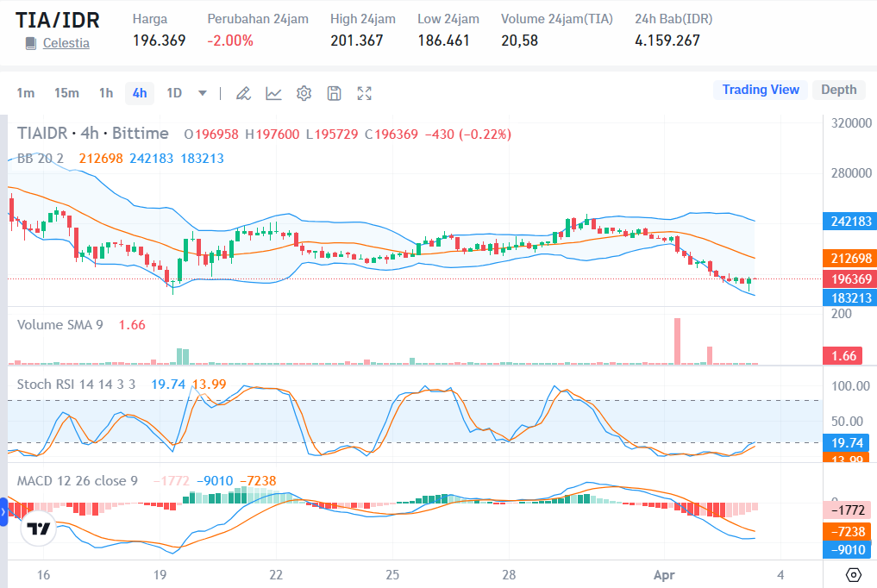The image size is (877, 588).
Task: Select the drawing tools pencil icon
Action: 243,93
